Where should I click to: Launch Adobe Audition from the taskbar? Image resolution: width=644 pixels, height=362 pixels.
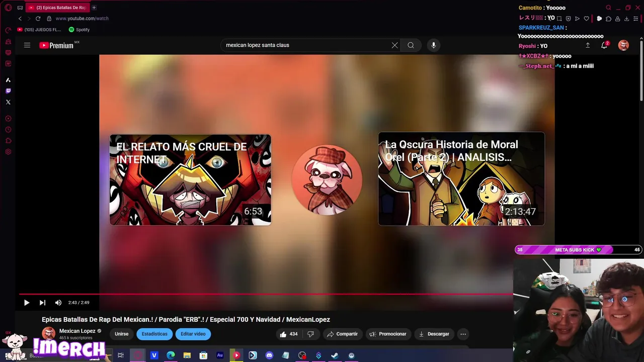[220, 355]
